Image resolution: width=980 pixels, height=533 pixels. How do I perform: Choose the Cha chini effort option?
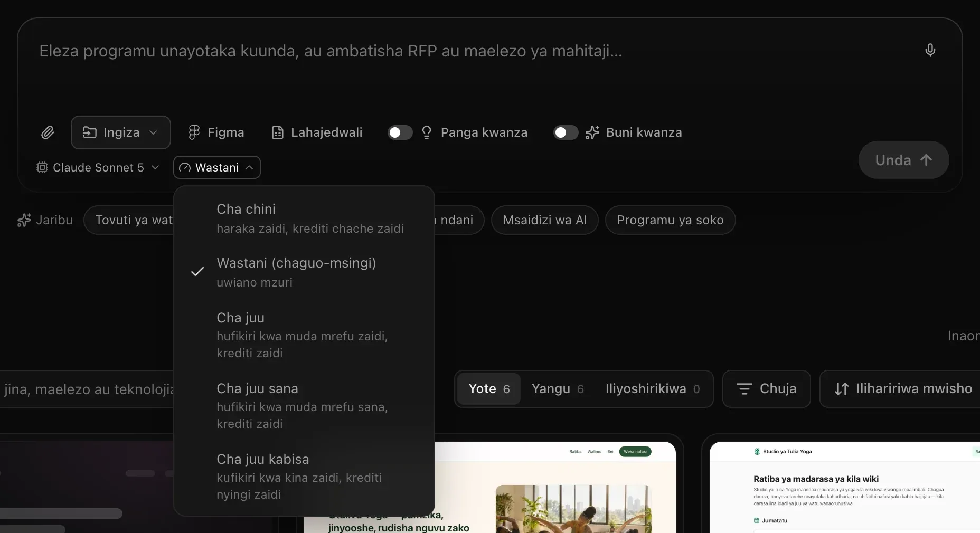point(304,218)
